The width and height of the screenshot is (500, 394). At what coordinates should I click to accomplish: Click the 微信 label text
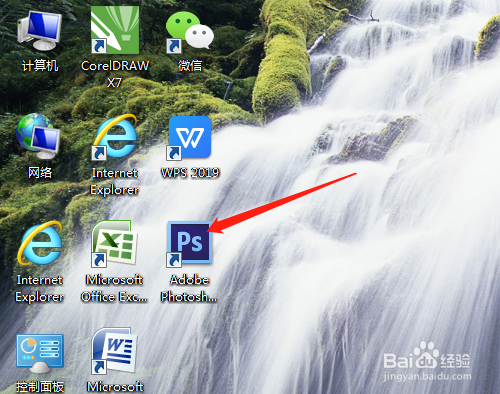(x=190, y=65)
